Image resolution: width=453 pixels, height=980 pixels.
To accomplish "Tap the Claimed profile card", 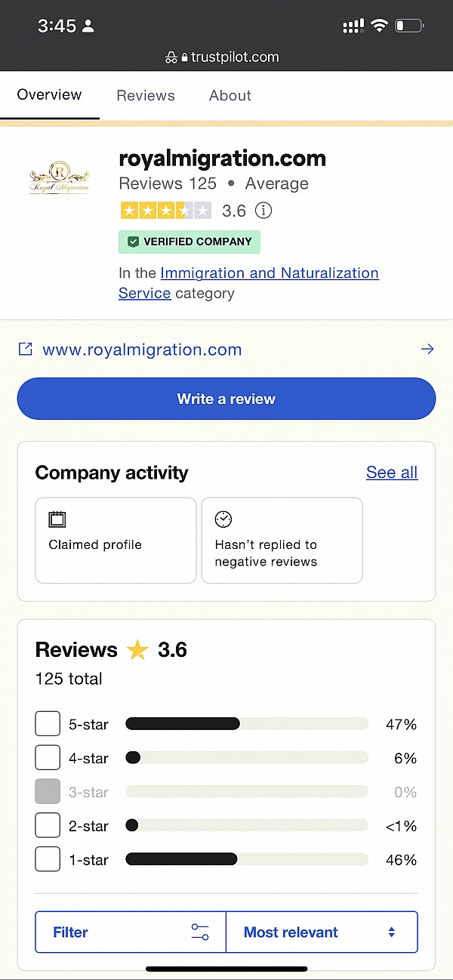I will (x=116, y=540).
